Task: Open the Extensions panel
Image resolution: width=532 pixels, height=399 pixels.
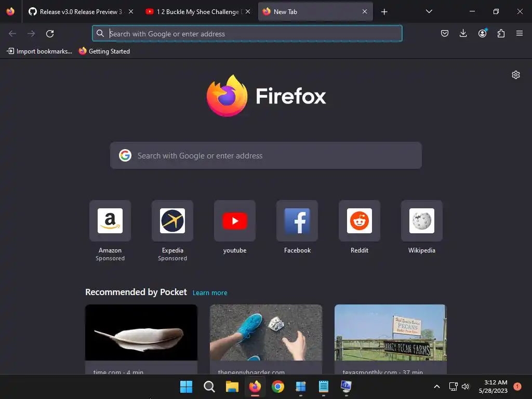Action: (501, 33)
